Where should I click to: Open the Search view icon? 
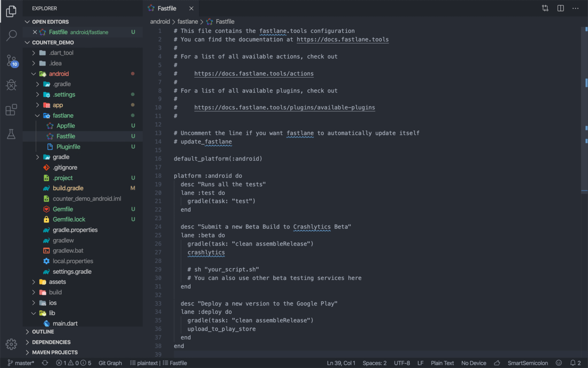point(11,35)
